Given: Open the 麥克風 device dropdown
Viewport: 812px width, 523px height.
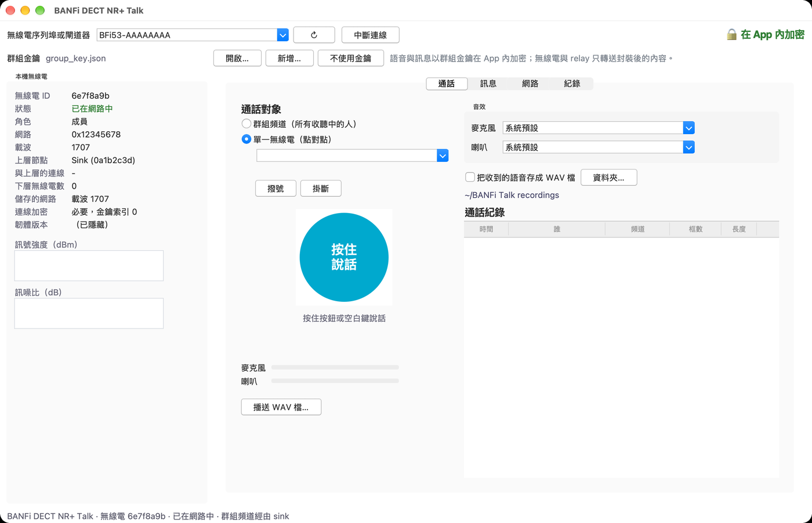Looking at the screenshot, I should 688,128.
